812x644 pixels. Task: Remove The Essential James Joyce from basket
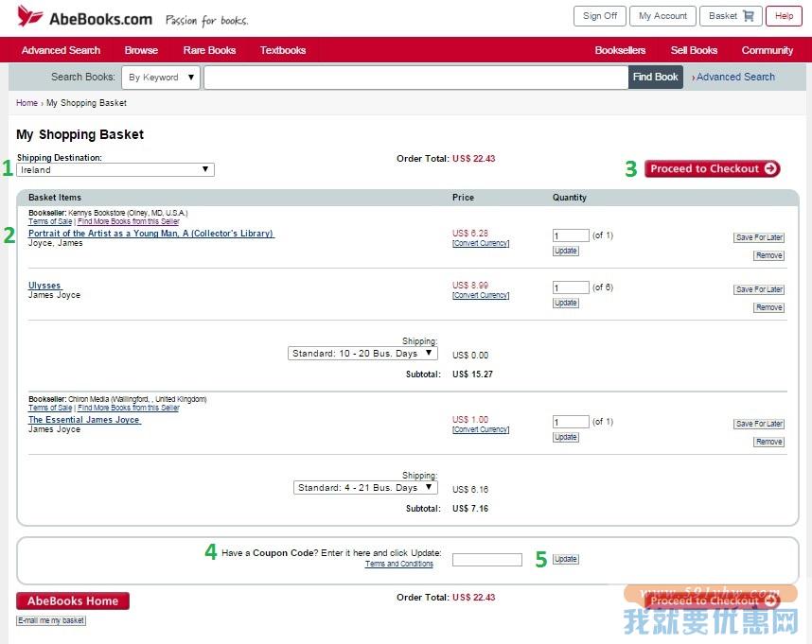point(768,442)
